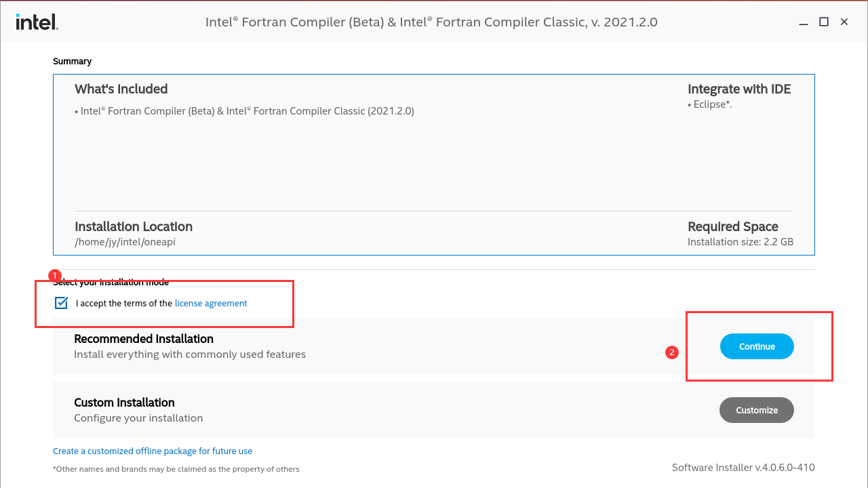Screen dimensions: 868x488
Task: Click the Eclipse* list entry
Action: (x=709, y=104)
